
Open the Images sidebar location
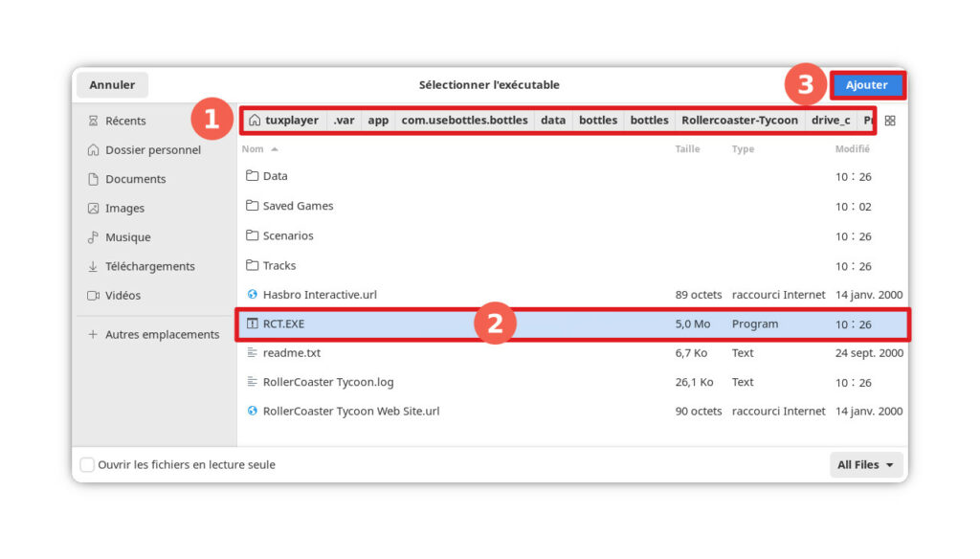point(124,208)
